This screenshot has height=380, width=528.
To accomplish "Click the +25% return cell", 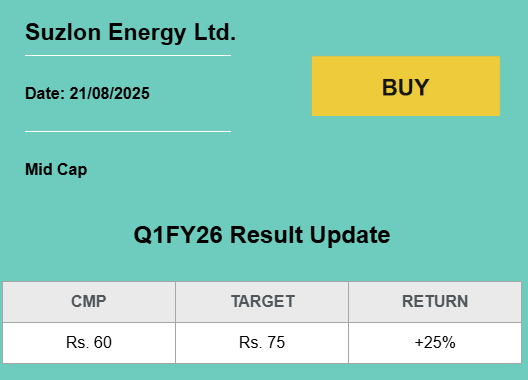I will (x=435, y=343).
